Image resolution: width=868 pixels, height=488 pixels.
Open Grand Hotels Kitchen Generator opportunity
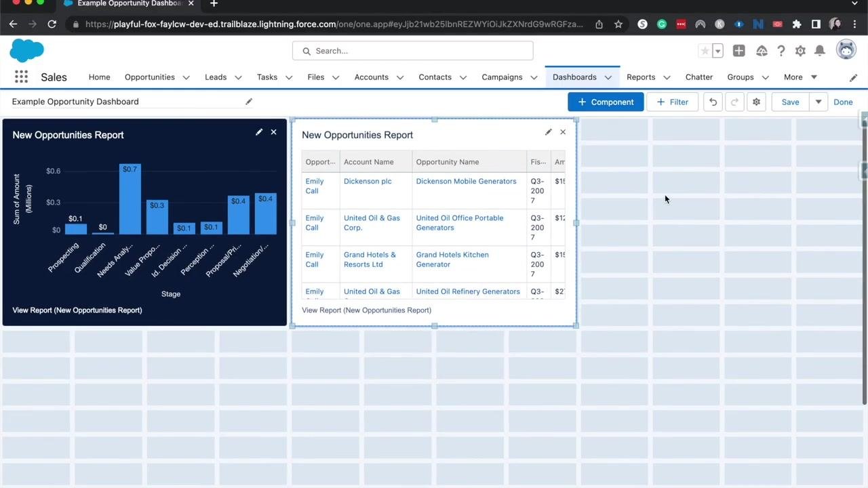click(x=452, y=260)
